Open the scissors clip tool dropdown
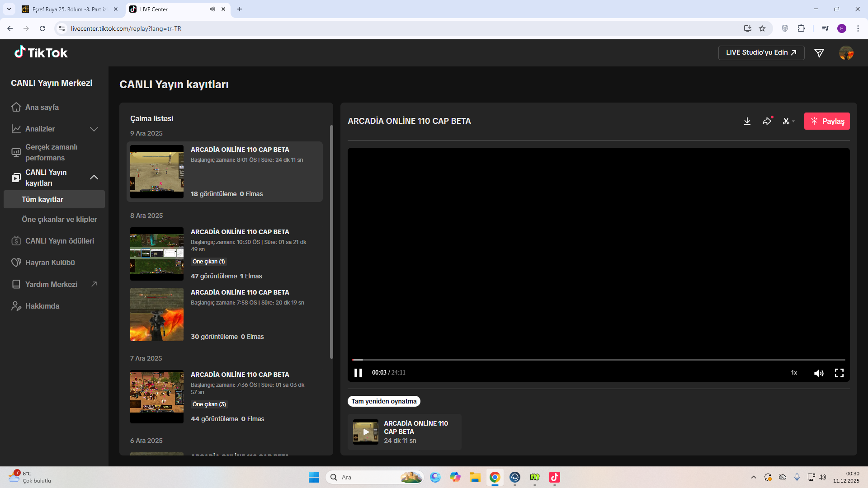 pyautogui.click(x=788, y=121)
